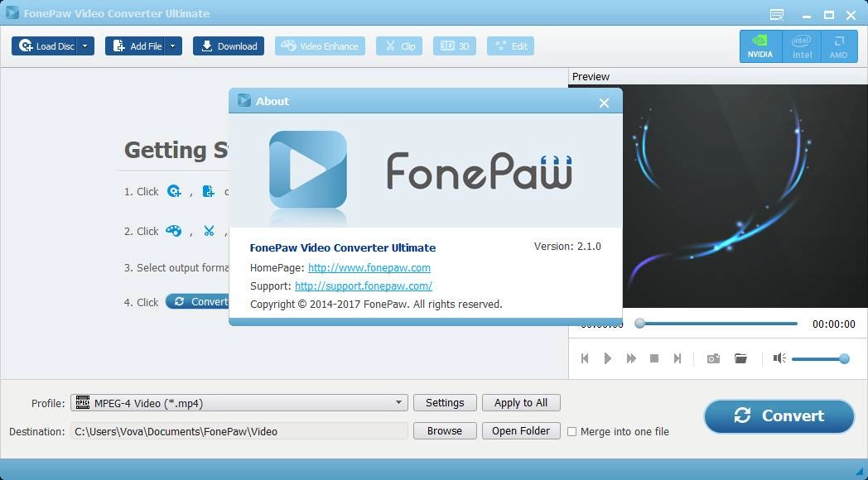Open the Edit tool
The width and height of the screenshot is (868, 480).
coord(510,46)
